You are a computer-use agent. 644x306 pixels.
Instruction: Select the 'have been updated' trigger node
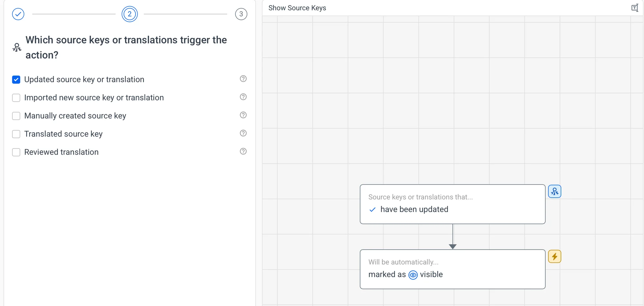[452, 204]
